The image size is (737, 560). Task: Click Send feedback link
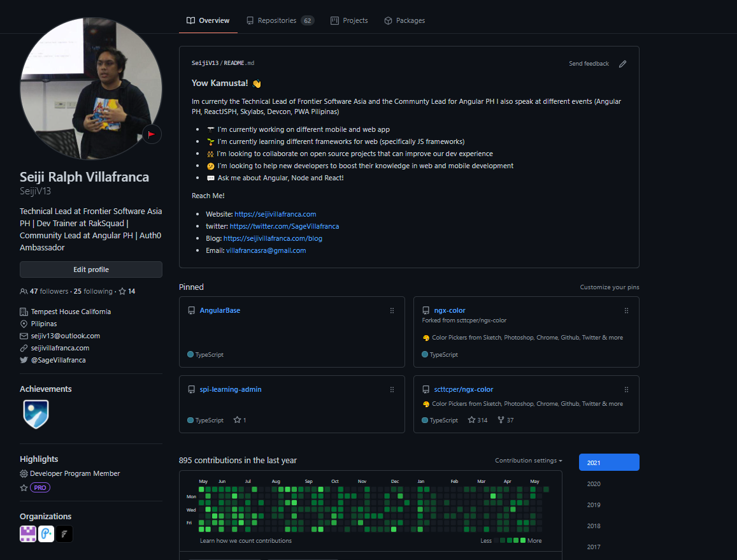click(x=589, y=64)
